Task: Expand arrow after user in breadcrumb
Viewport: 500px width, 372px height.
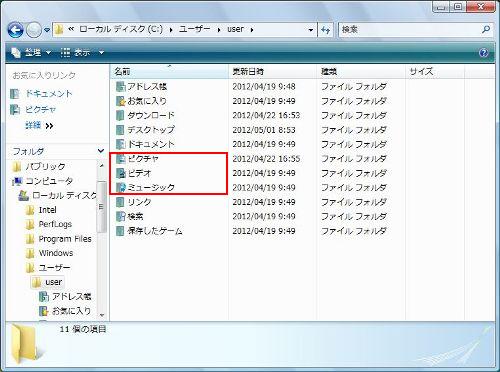Action: (x=252, y=30)
